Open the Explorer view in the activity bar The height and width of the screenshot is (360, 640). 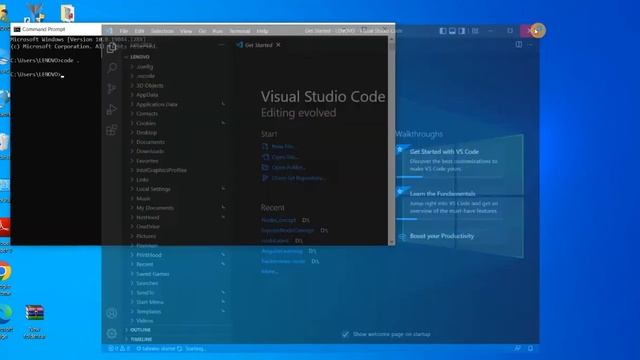[x=111, y=48]
